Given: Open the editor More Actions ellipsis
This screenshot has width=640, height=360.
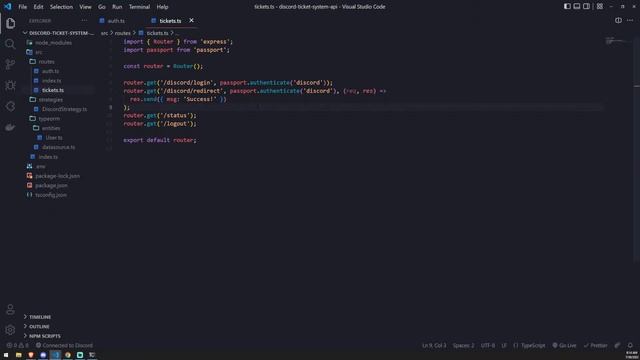Looking at the screenshot, I should pyautogui.click(x=630, y=20).
